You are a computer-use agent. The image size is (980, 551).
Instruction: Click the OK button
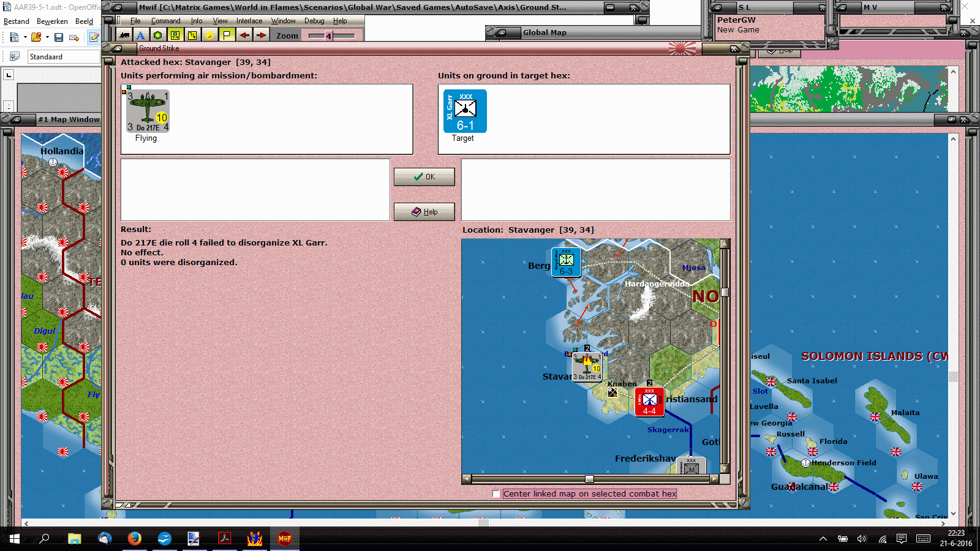(424, 177)
